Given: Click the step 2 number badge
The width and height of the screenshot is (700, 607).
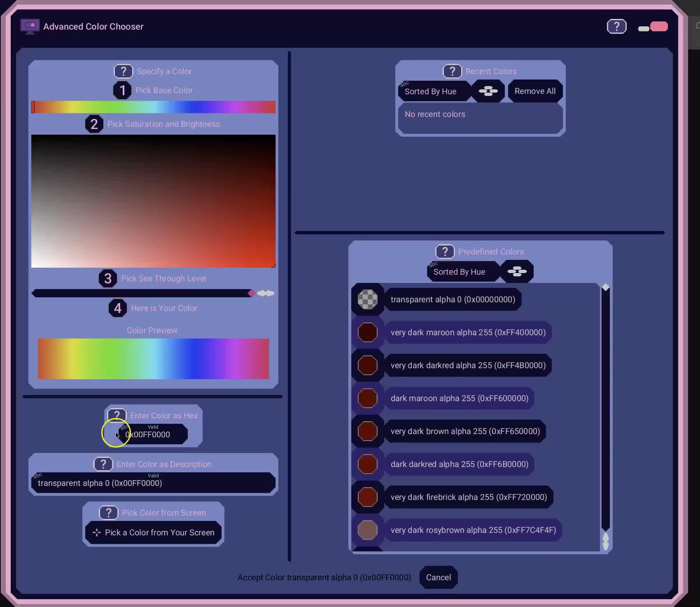Looking at the screenshot, I should tap(94, 124).
